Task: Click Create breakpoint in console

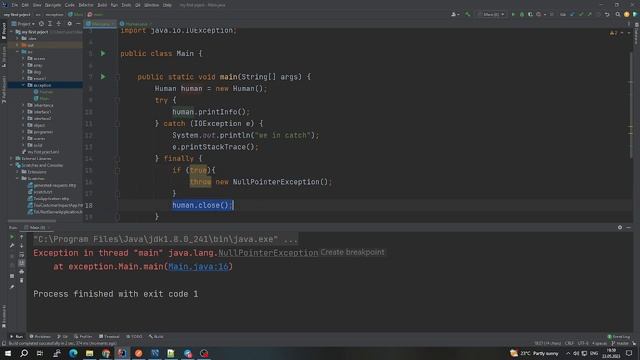Action: click(352, 252)
